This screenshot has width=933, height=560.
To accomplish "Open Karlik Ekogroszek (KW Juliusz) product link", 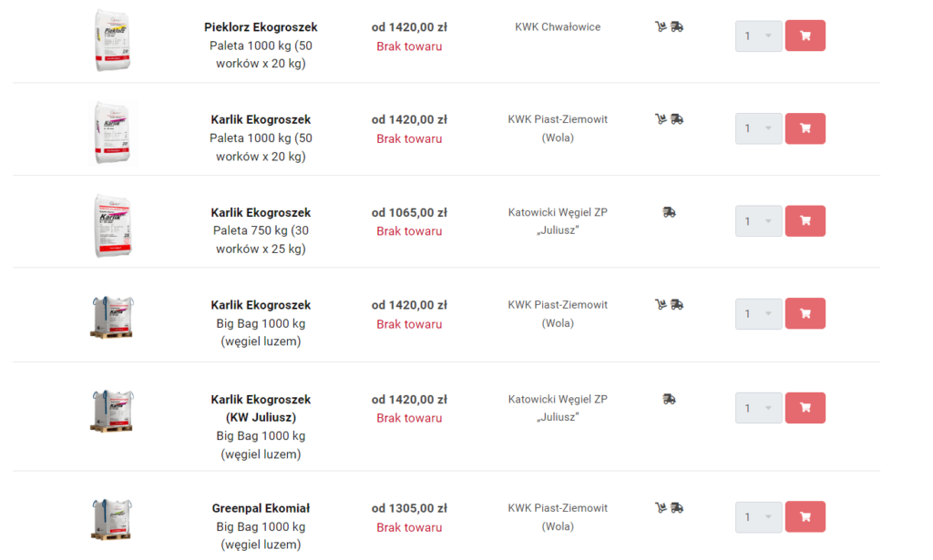I will pos(261,409).
